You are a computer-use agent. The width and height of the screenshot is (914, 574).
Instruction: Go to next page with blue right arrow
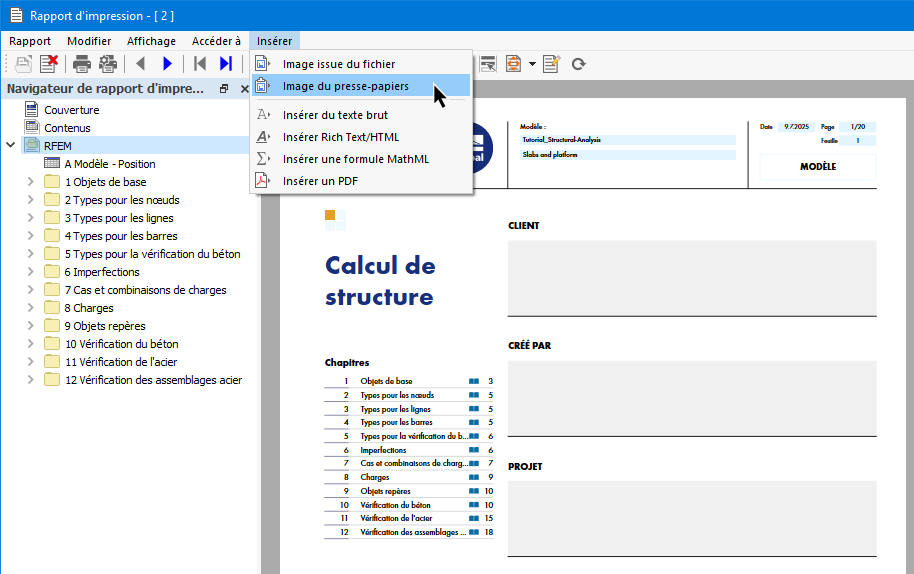[167, 64]
